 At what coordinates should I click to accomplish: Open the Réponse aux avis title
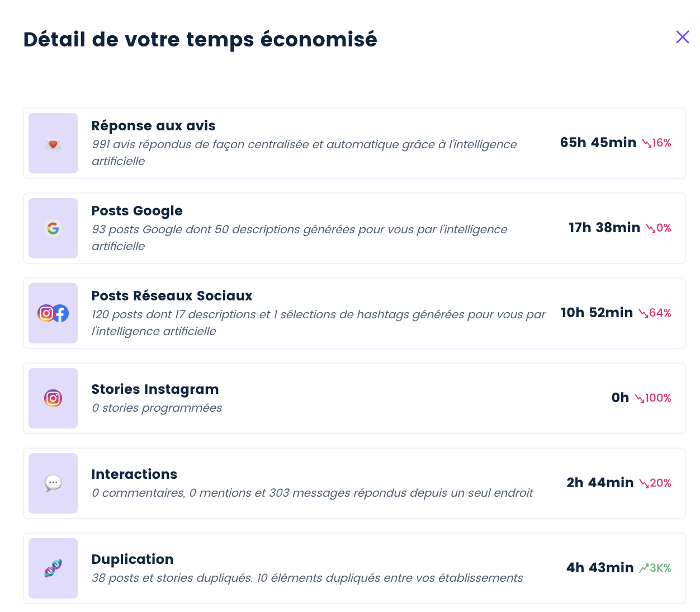tap(153, 126)
